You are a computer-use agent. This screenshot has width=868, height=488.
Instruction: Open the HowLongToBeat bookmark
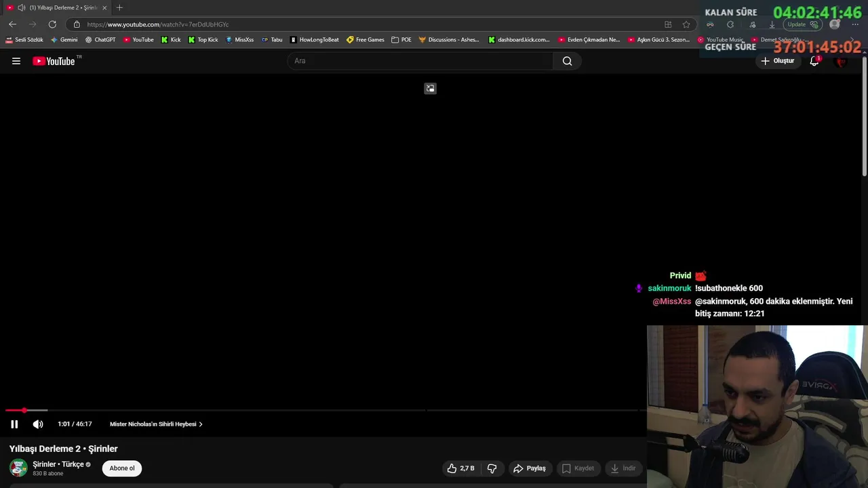[314, 40]
